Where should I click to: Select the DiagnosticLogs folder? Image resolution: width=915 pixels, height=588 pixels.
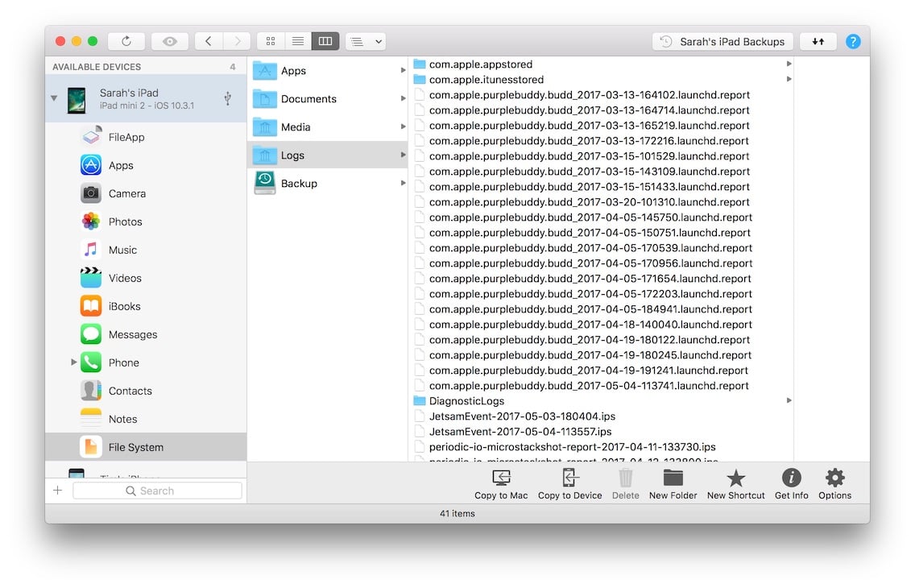pos(601,401)
